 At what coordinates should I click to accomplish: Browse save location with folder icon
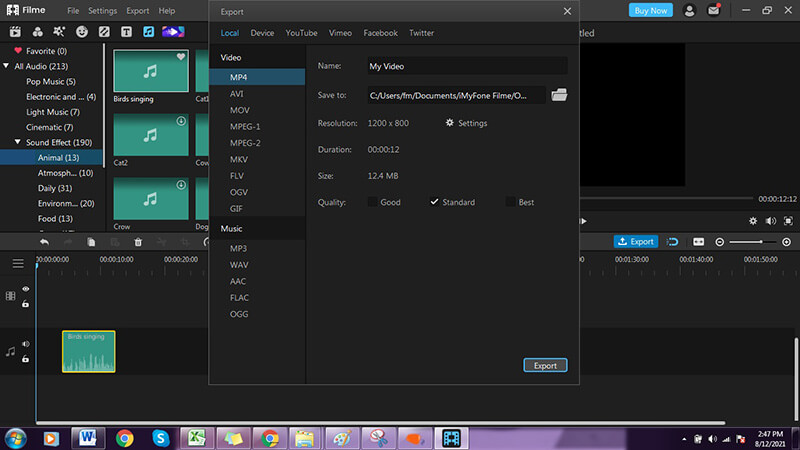[x=559, y=95]
